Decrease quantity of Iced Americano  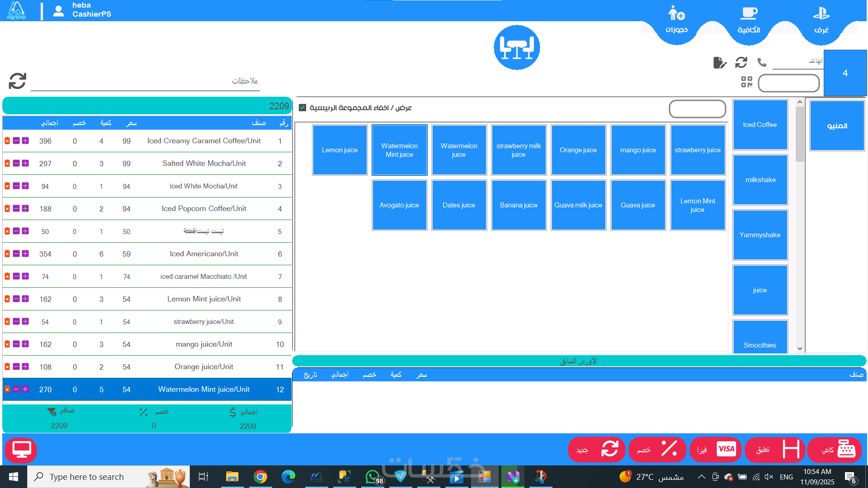[16, 254]
